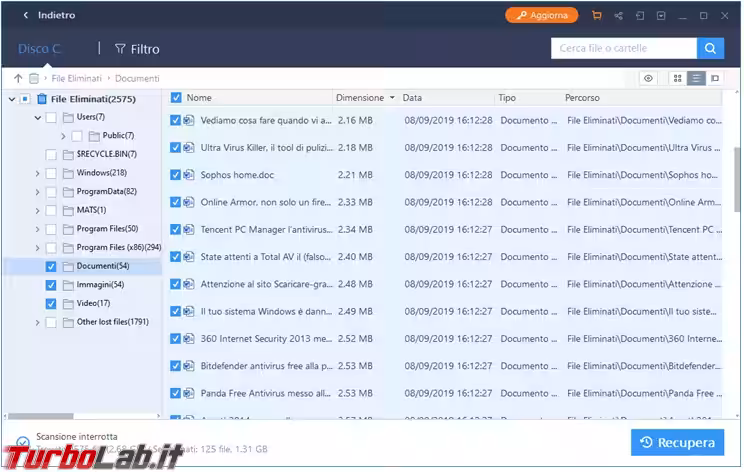Click the Cerca file o cartelle field
This screenshot has height=472, width=744.
(624, 48)
